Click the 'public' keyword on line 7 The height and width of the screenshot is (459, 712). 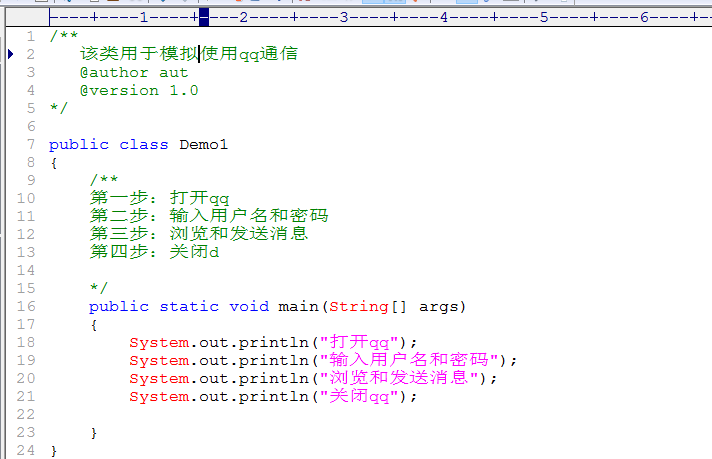pyautogui.click(x=79, y=145)
